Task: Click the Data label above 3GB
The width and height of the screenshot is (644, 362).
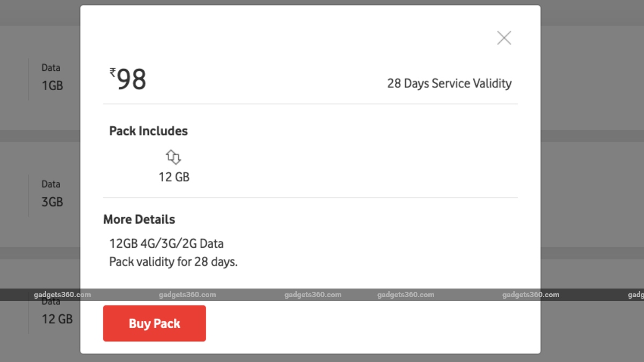Action: (x=51, y=184)
